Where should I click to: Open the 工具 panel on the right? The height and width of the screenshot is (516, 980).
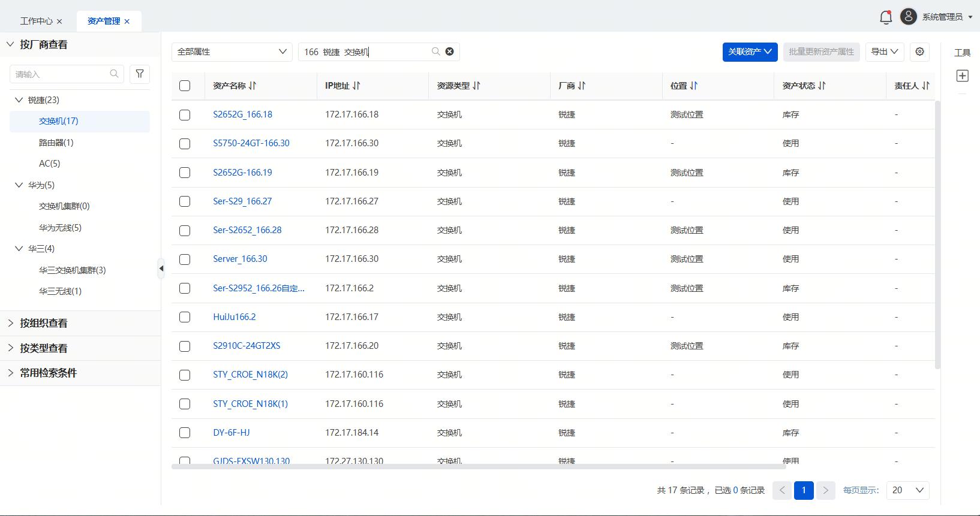coord(963,53)
